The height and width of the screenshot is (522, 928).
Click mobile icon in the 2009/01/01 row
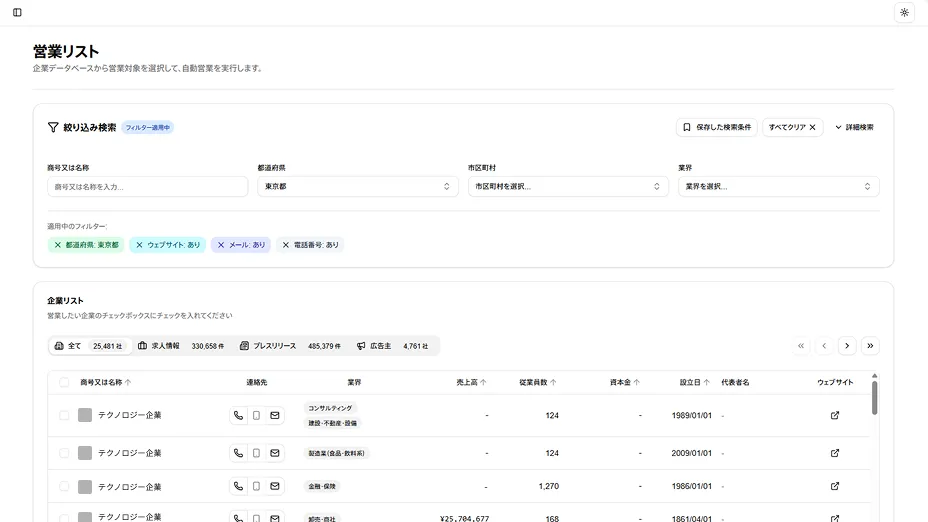pos(256,453)
